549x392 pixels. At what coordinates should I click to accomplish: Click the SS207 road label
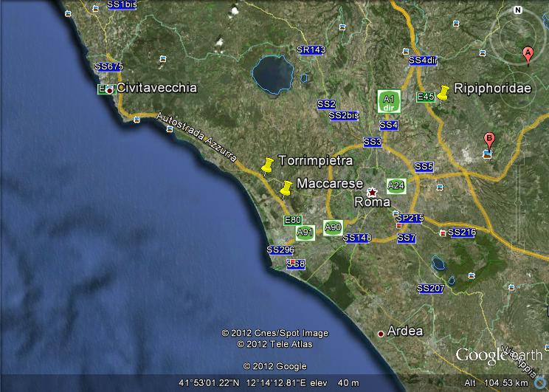pos(430,288)
